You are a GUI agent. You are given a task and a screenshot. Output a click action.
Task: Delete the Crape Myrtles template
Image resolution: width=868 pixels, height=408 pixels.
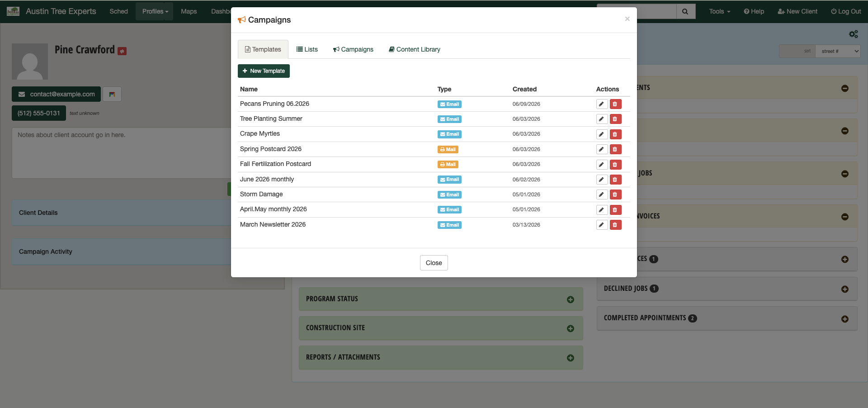pyautogui.click(x=615, y=134)
